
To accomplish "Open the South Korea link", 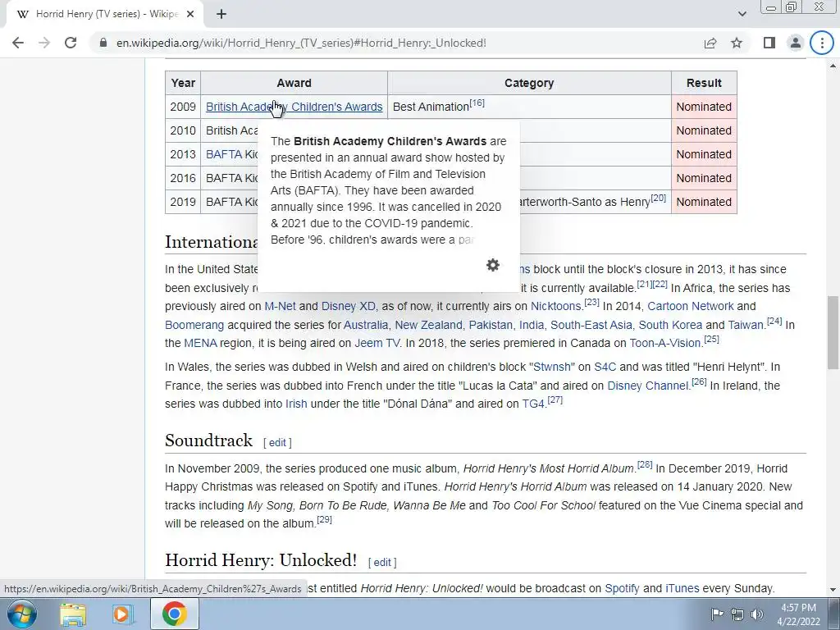I will point(670,325).
